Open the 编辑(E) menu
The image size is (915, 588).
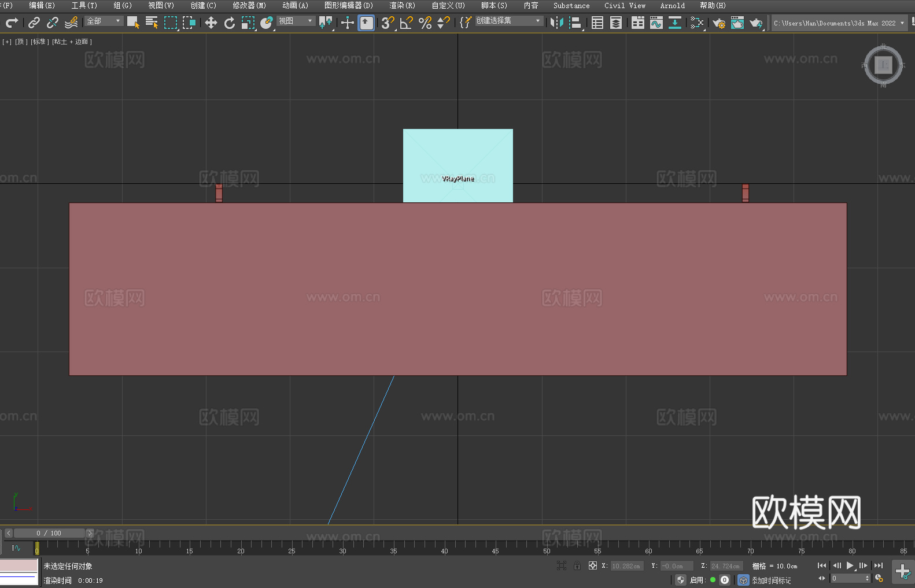42,5
